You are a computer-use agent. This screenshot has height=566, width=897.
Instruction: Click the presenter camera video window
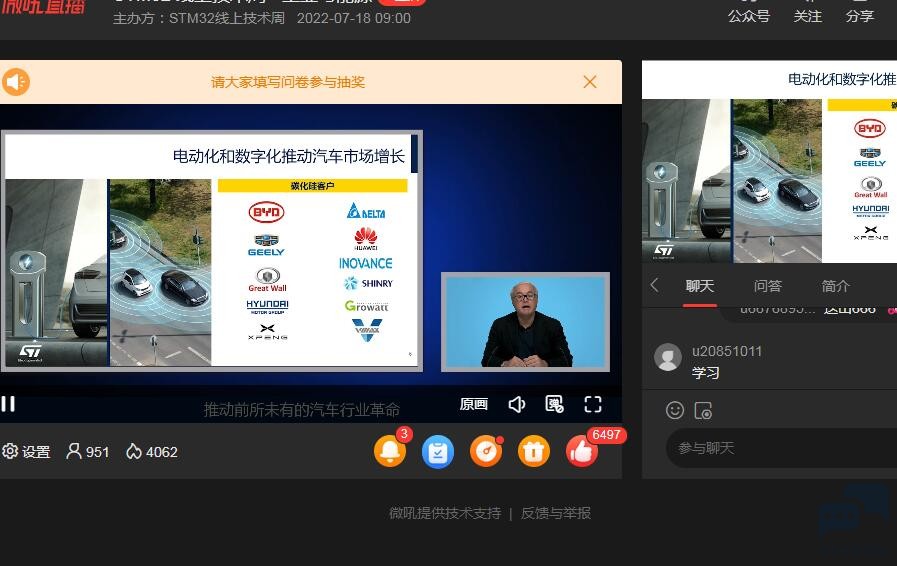tap(525, 322)
